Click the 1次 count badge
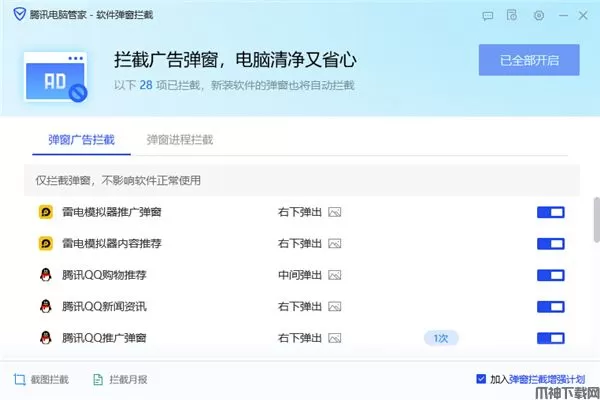 coord(441,338)
